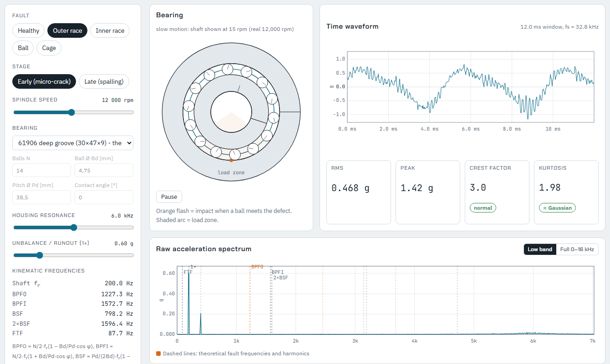Click the orange defect marker on the bearing
610x364 pixels.
tap(231, 160)
